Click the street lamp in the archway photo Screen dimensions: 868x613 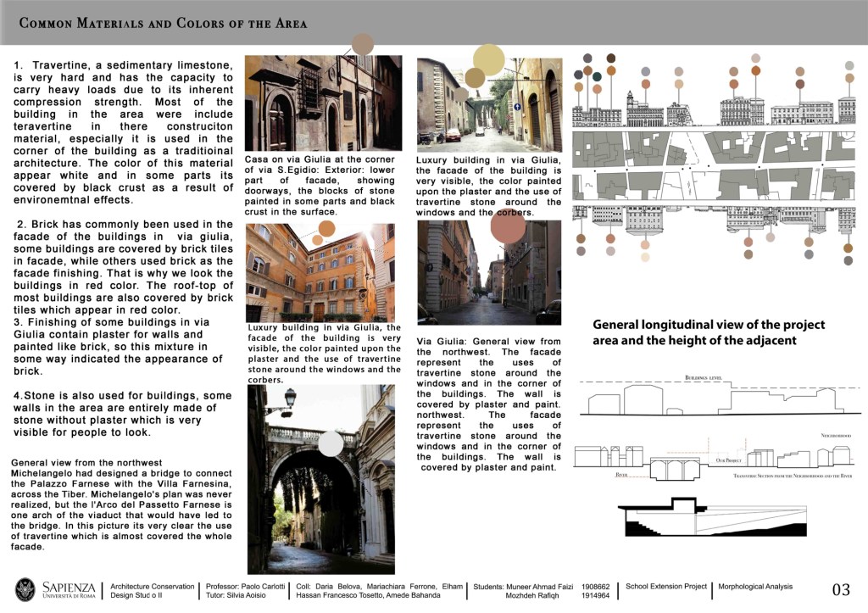(290, 398)
